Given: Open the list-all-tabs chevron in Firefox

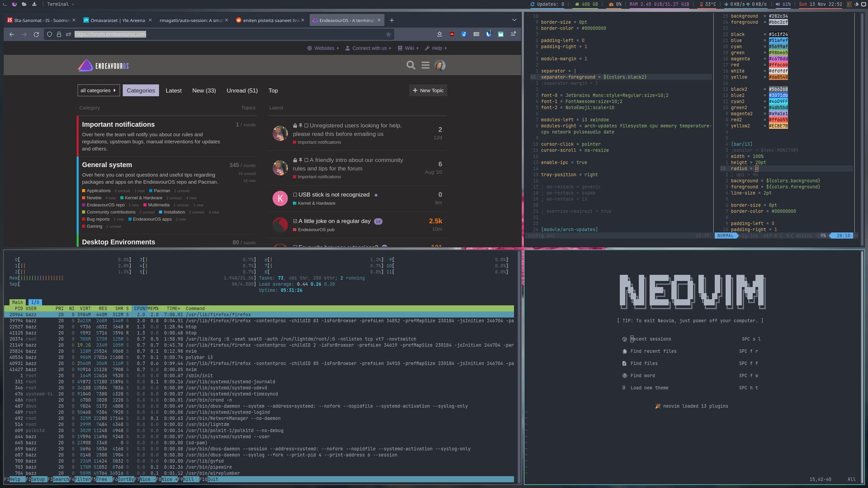Looking at the screenshot, I should [514, 20].
